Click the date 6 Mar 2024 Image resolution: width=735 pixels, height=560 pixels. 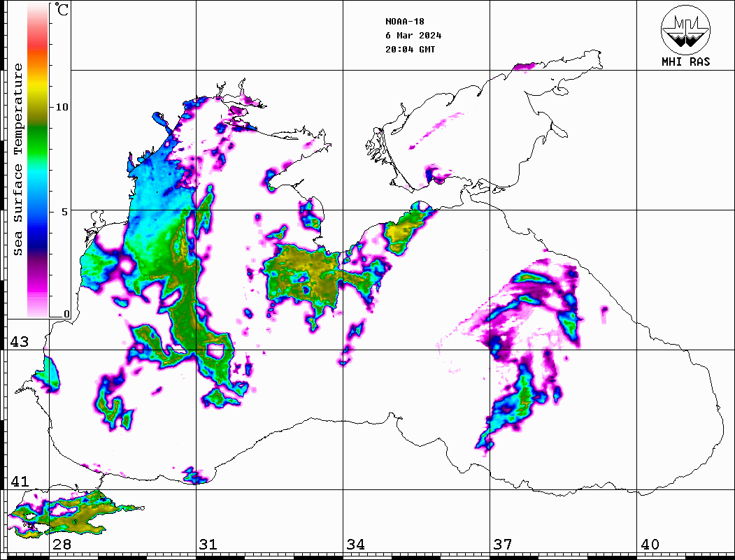click(413, 36)
